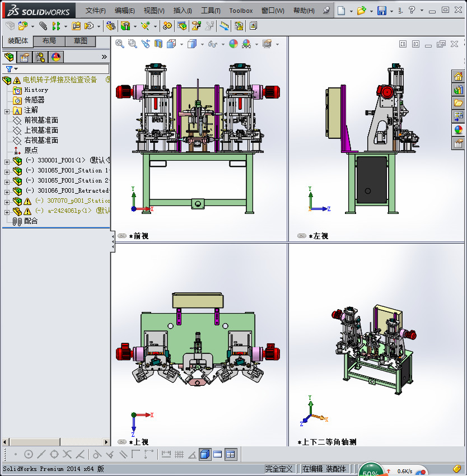Open the Toolbox menu
Viewport: 467px width, 476px height.
pos(241,11)
